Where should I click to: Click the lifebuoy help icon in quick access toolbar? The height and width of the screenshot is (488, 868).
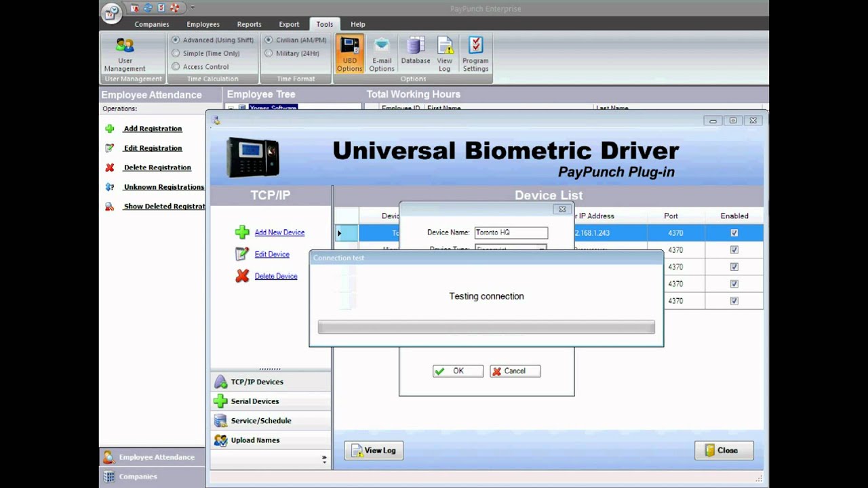(x=174, y=8)
